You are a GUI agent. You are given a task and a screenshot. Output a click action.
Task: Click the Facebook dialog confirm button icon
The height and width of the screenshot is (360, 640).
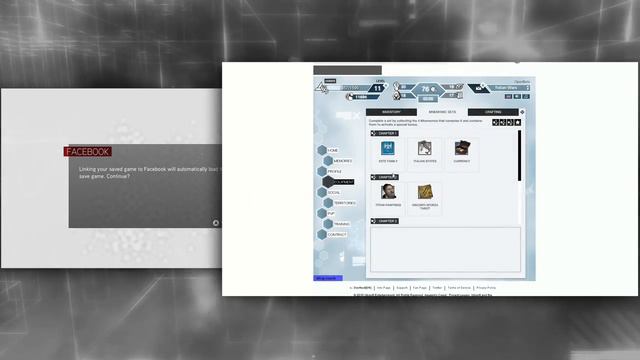click(x=216, y=223)
